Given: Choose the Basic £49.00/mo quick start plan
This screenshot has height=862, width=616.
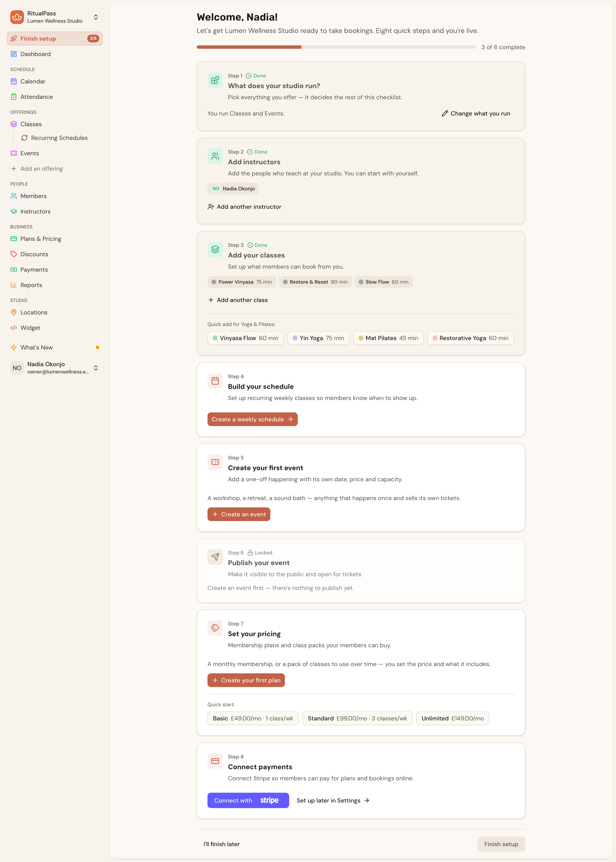Looking at the screenshot, I should pos(253,718).
